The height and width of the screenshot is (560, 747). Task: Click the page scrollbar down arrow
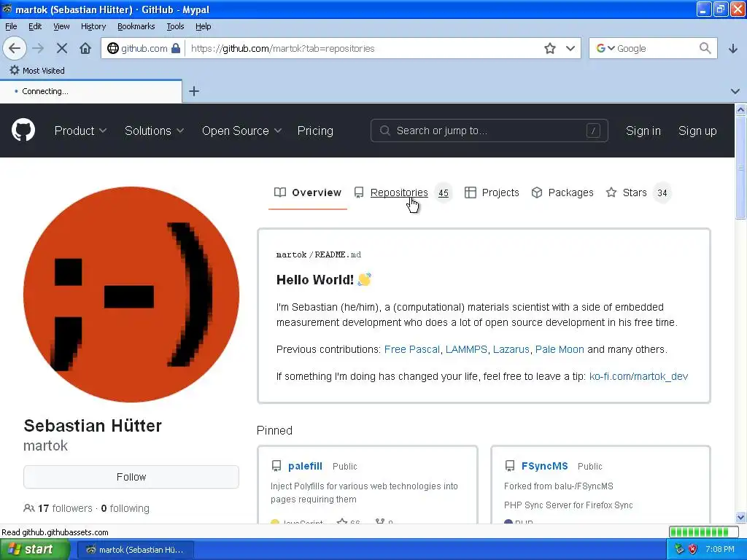click(740, 517)
